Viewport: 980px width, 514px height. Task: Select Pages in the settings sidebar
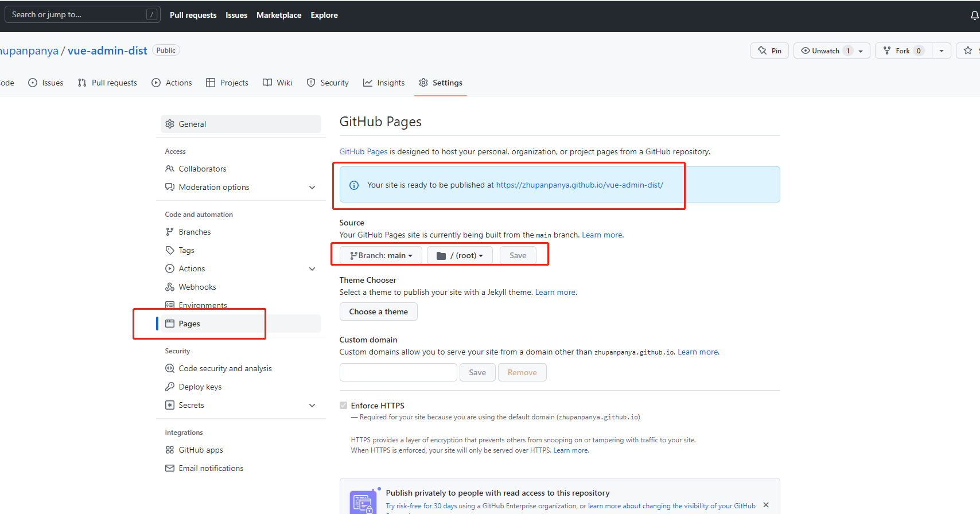[x=241, y=324]
